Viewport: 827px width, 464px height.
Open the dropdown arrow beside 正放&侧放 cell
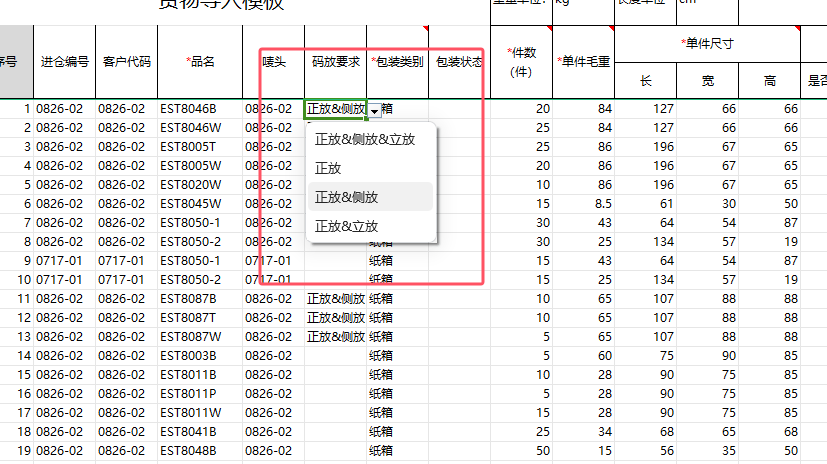click(x=374, y=111)
